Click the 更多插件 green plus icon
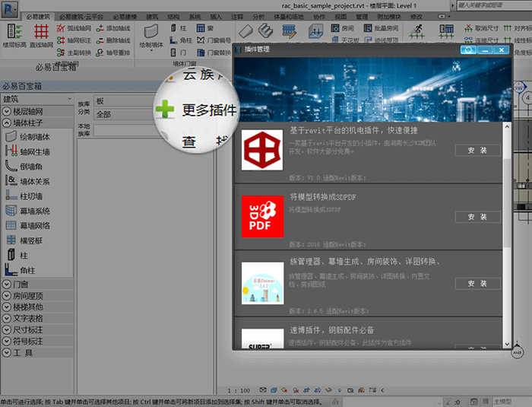The image size is (532, 407). 165,110
